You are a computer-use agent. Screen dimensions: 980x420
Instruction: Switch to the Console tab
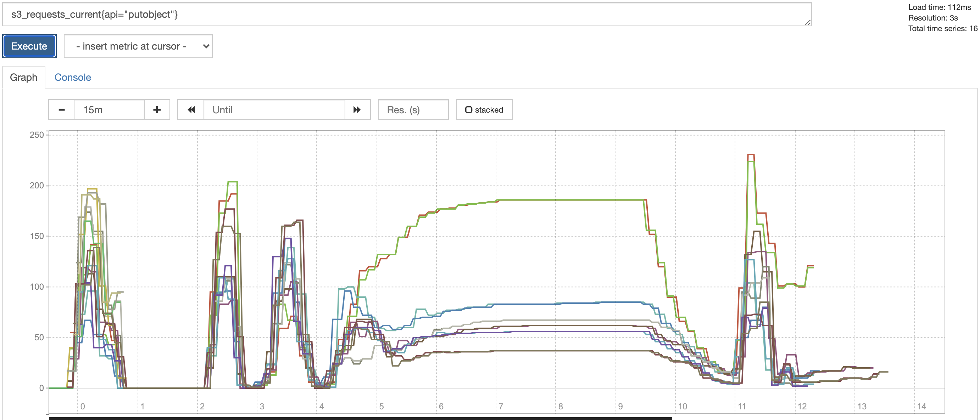point(73,78)
